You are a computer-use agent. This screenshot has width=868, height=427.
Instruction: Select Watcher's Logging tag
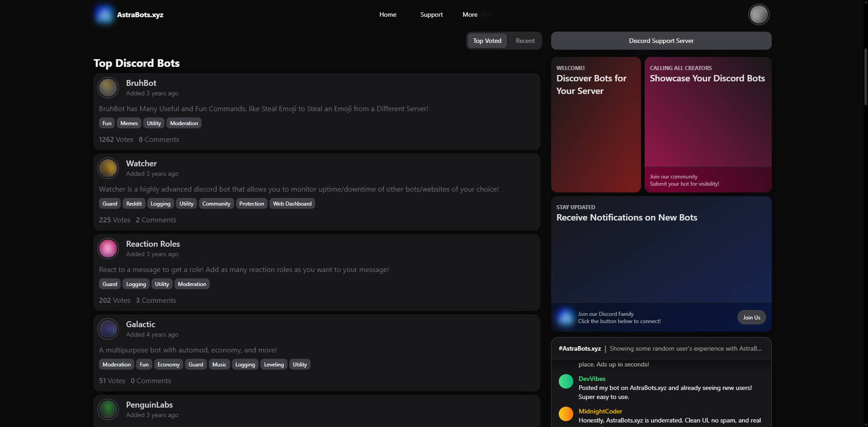(x=160, y=204)
